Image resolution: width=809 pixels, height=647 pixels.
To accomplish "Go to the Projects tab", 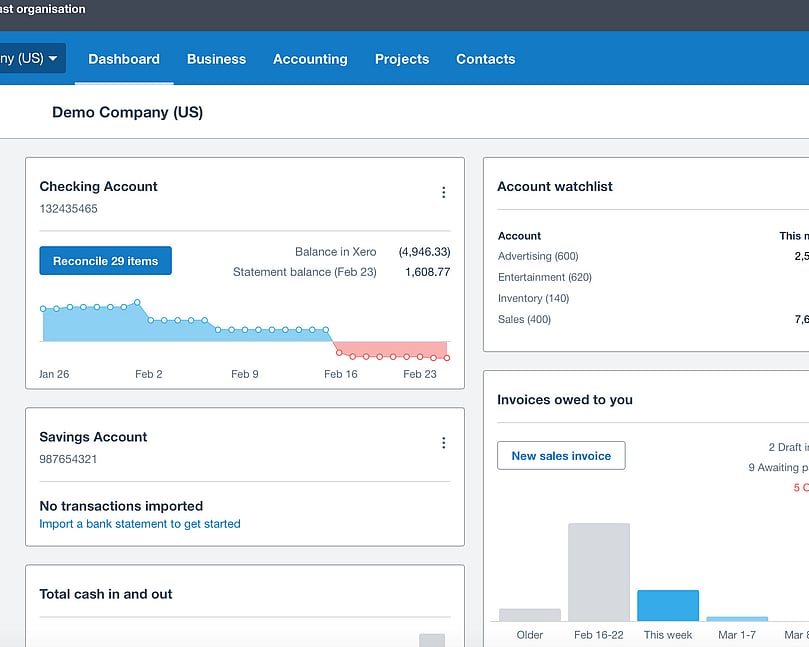I will [x=402, y=59].
